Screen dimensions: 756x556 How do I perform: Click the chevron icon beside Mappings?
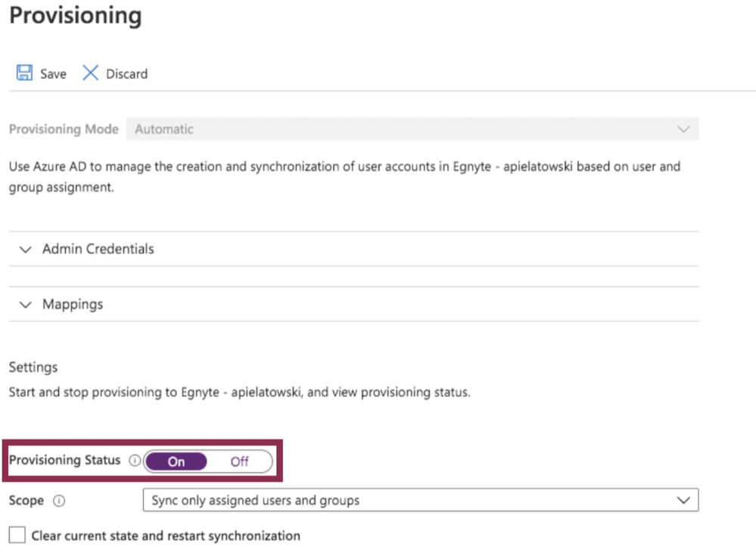(x=25, y=304)
